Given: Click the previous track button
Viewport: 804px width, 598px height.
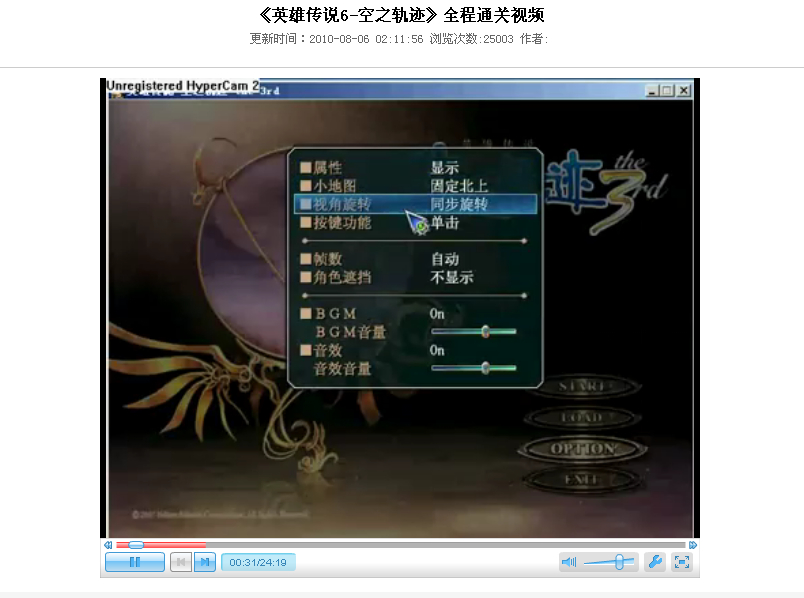Looking at the screenshot, I should [181, 562].
